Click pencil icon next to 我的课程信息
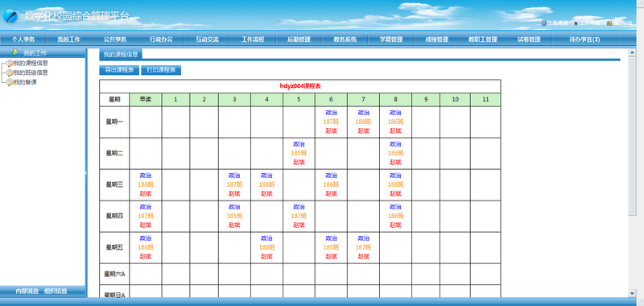 pos(10,64)
